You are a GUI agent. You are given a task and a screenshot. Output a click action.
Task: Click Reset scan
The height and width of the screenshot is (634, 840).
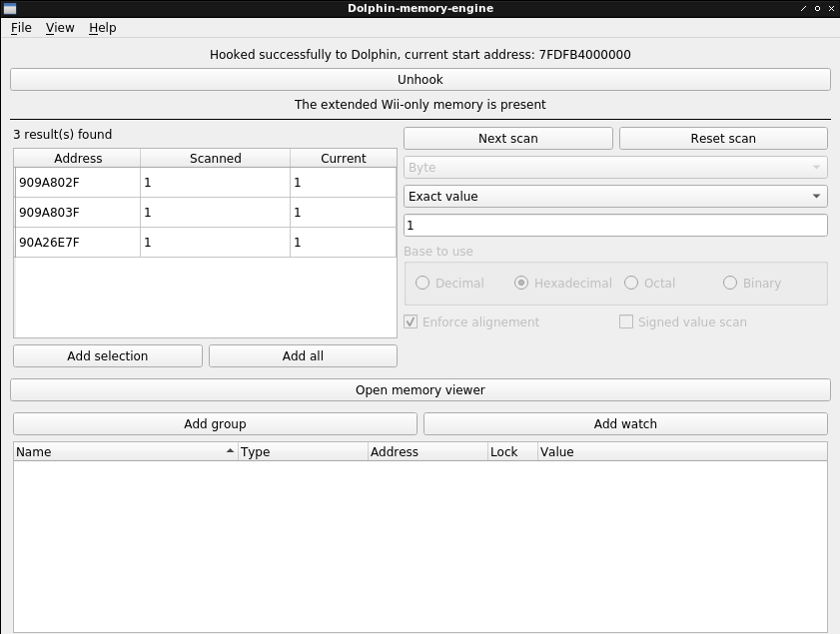(723, 139)
